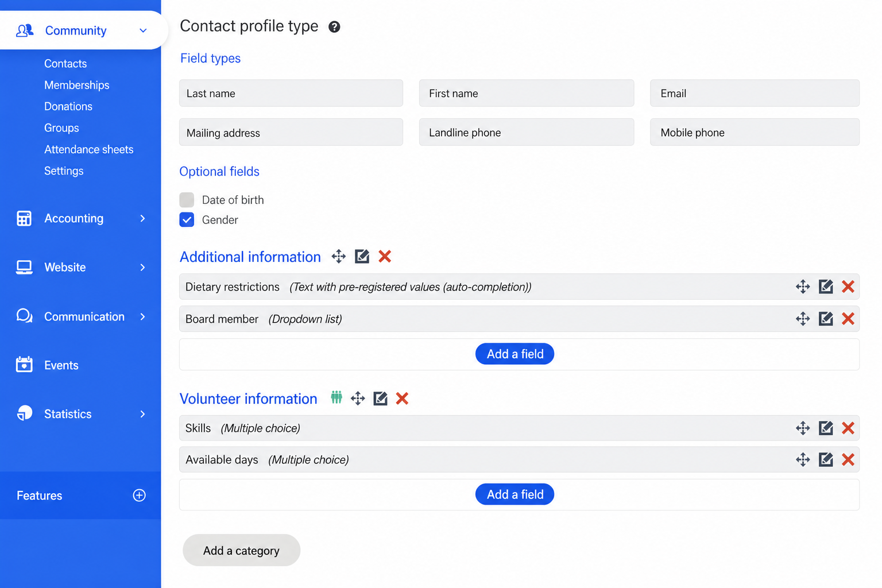Click the Features label in the sidebar
The height and width of the screenshot is (588, 882).
[40, 496]
